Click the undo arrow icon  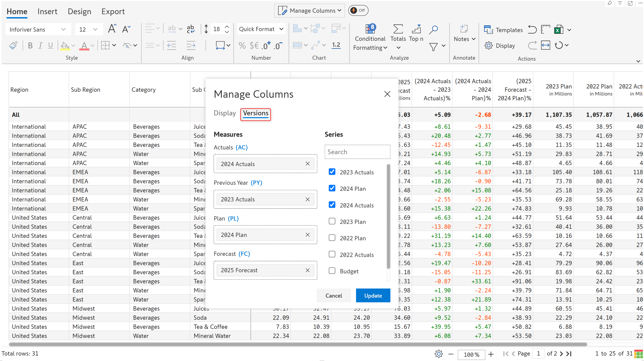(532, 30)
